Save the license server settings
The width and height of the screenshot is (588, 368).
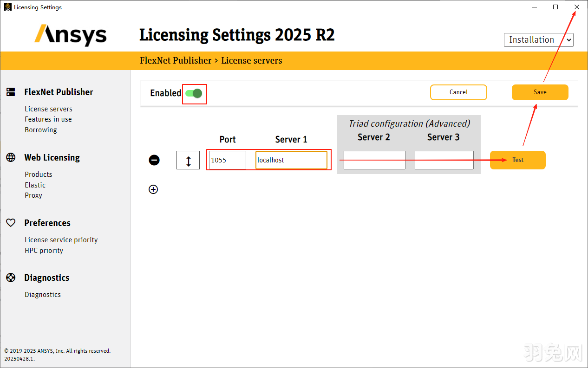(540, 92)
